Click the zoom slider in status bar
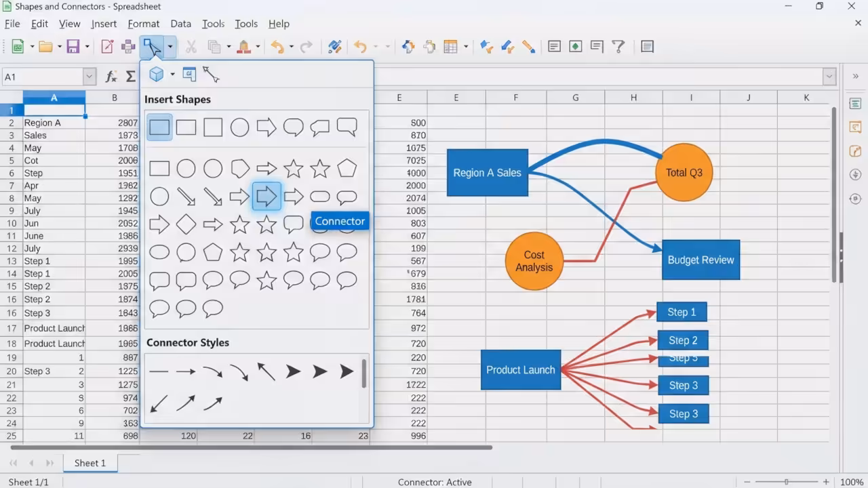Image resolution: width=868 pixels, height=488 pixels. point(786,482)
